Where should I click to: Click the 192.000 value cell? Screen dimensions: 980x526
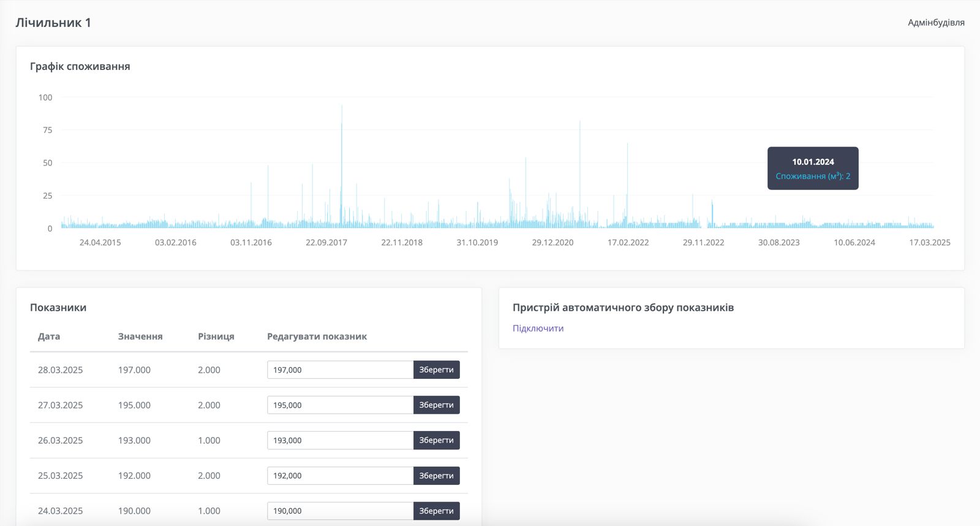tap(134, 476)
